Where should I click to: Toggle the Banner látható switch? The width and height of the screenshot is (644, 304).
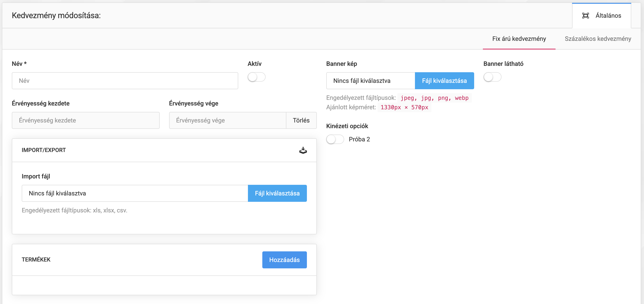tap(492, 77)
